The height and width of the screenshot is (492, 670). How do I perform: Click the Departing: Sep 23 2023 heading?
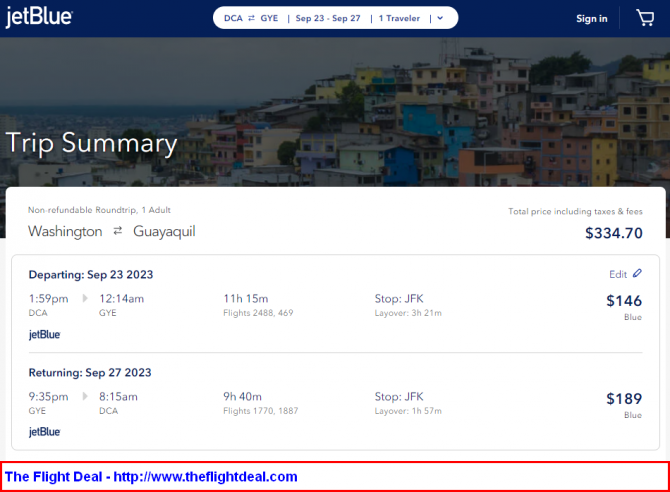91,274
